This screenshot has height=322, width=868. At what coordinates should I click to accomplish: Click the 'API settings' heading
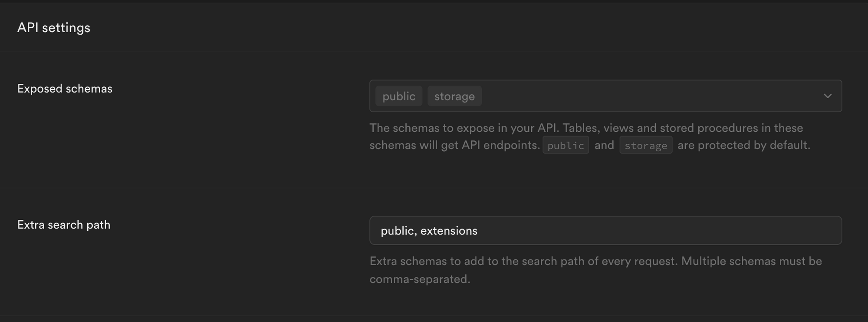click(x=54, y=28)
